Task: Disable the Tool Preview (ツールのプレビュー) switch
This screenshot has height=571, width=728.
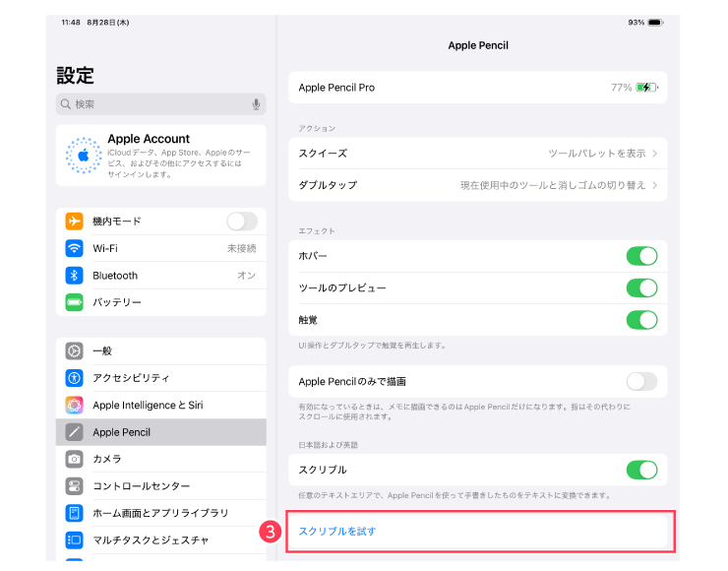Action: [641, 288]
